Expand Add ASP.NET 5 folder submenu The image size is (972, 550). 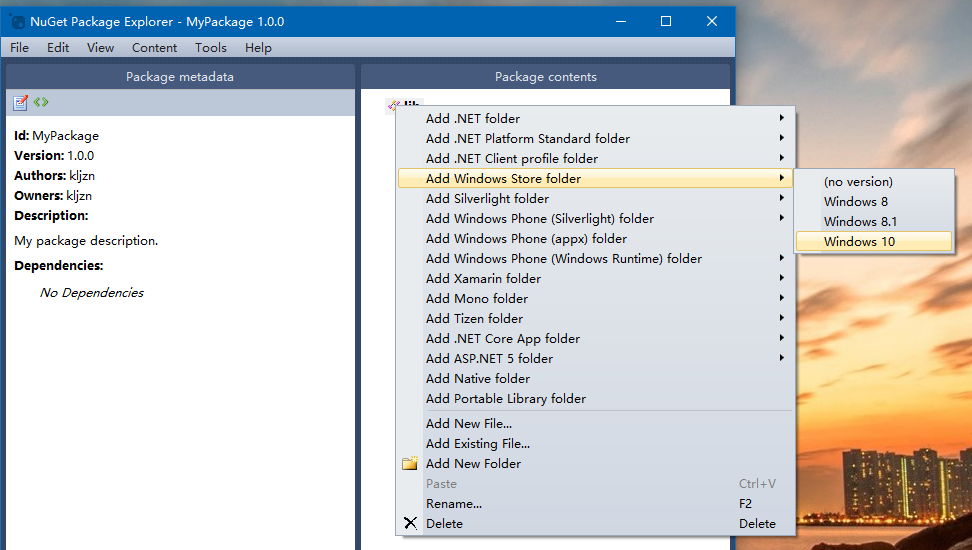(595, 358)
